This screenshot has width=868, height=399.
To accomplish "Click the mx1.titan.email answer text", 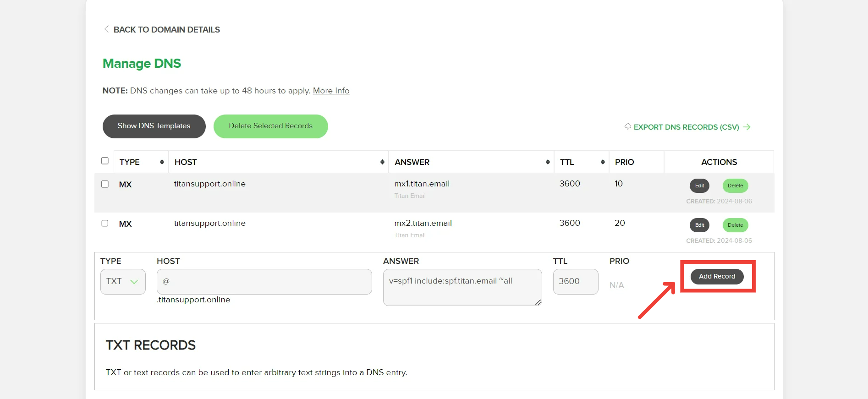I will 422,184.
